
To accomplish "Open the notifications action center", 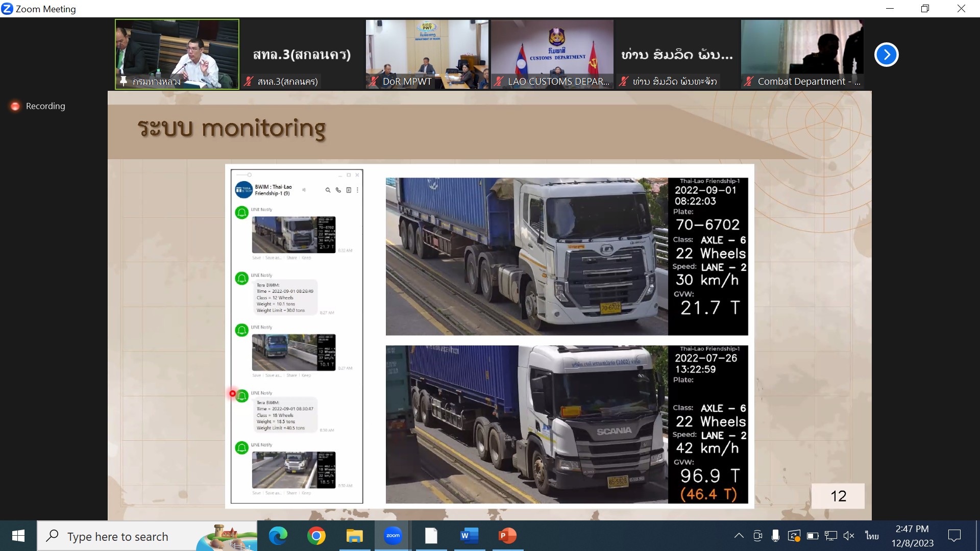I will (954, 536).
